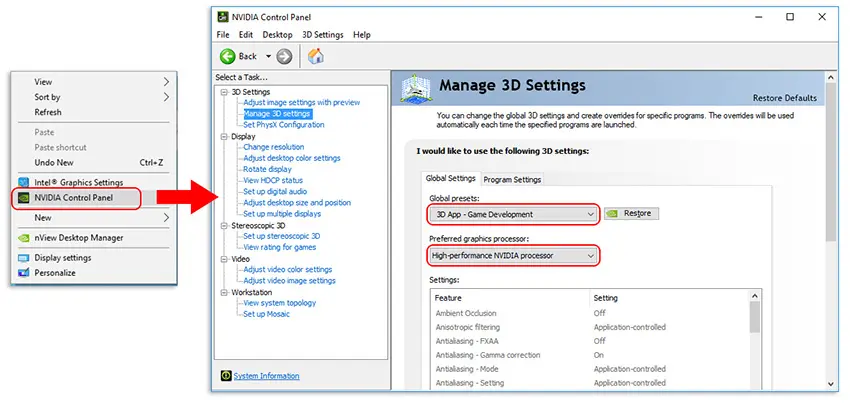Click the NVIDIA Control Panel title bar icon
This screenshot has width=850, height=403.
(x=223, y=17)
